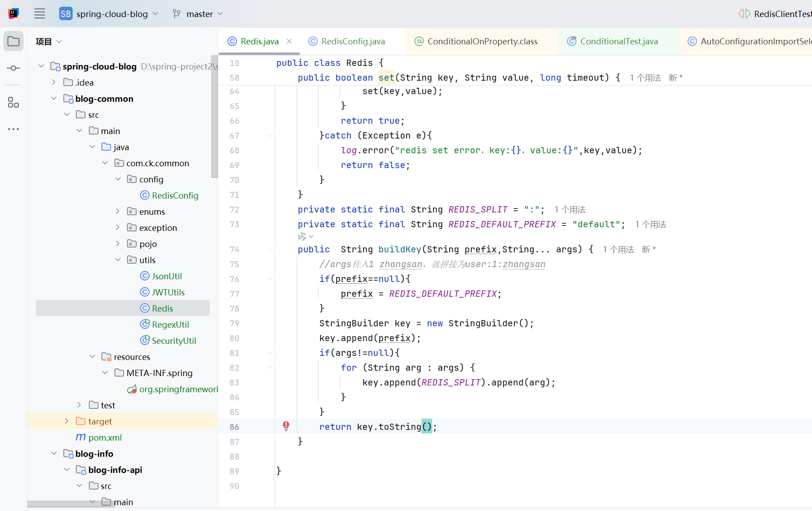Viewport: 812px width, 511px height.
Task: Click the ConditionalOnProperty annotation tab icon
Action: click(419, 41)
